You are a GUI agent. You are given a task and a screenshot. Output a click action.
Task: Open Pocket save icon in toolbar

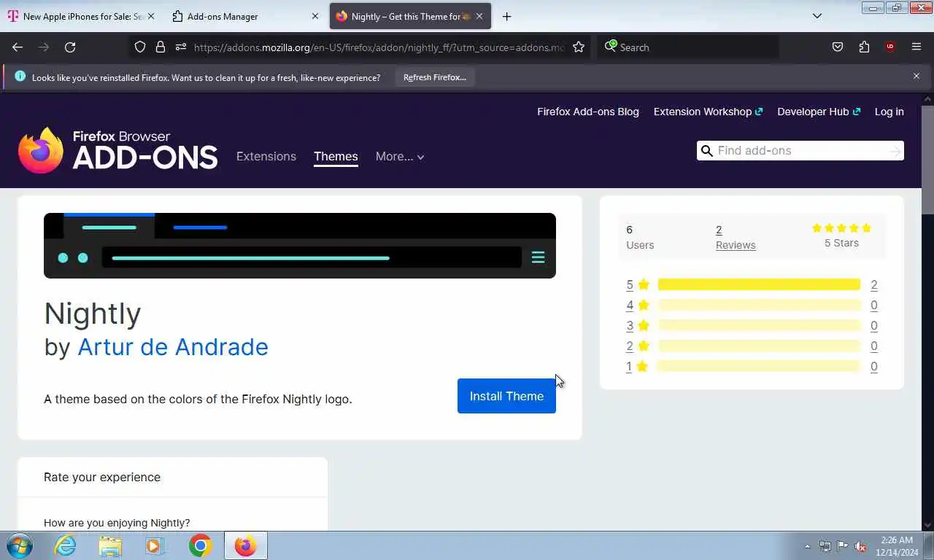[x=838, y=47]
